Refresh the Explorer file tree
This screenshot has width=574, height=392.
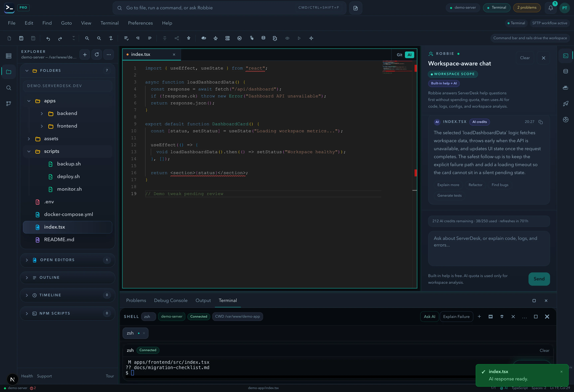[97, 55]
